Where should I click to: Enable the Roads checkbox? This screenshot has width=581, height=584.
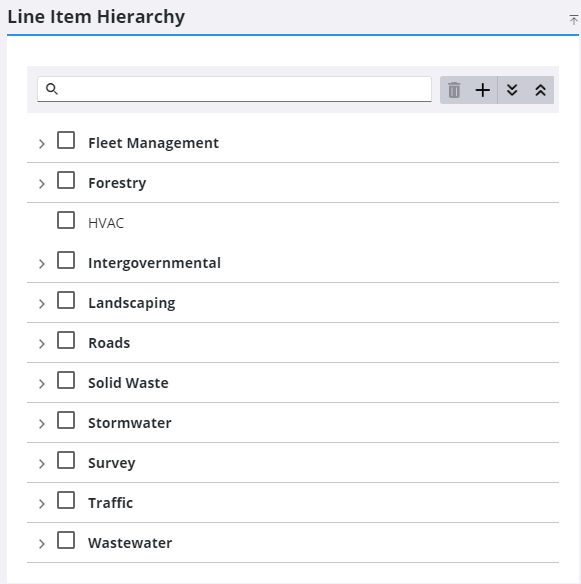coord(66,340)
